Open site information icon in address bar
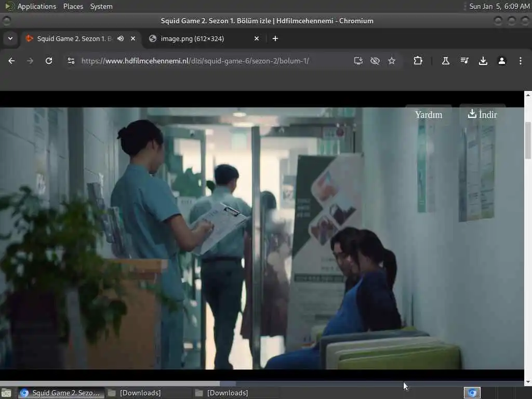Image resolution: width=532 pixels, height=399 pixels. click(71, 61)
